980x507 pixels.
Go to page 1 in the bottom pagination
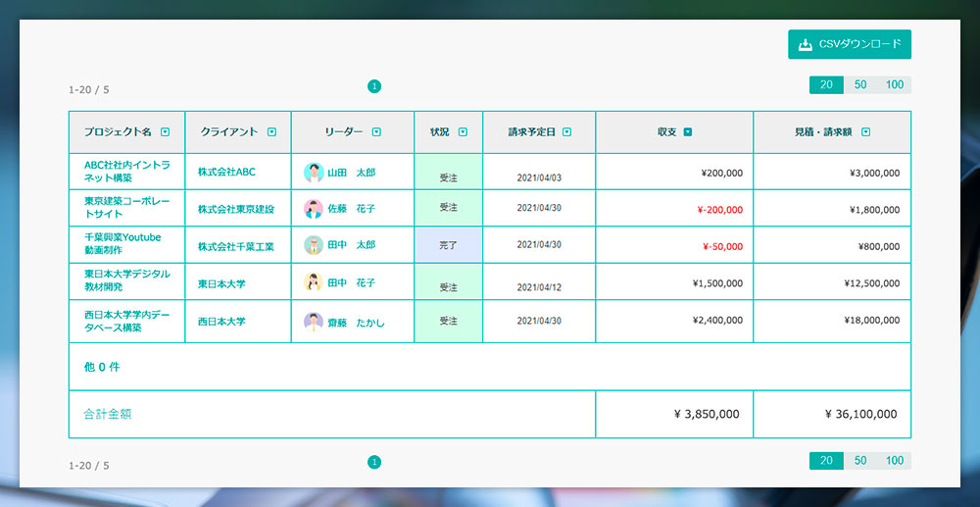click(x=374, y=463)
